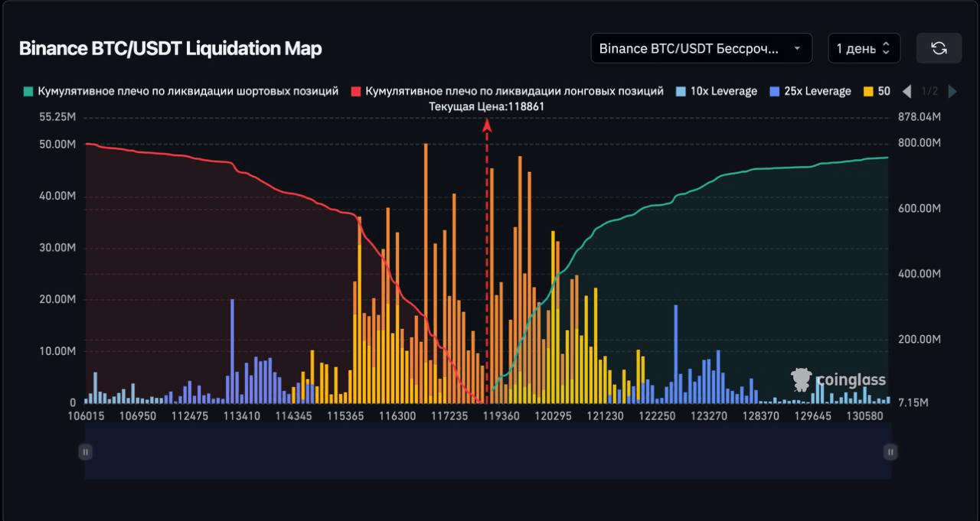Click the tallest orange bar reaching 50.00M

point(426,273)
